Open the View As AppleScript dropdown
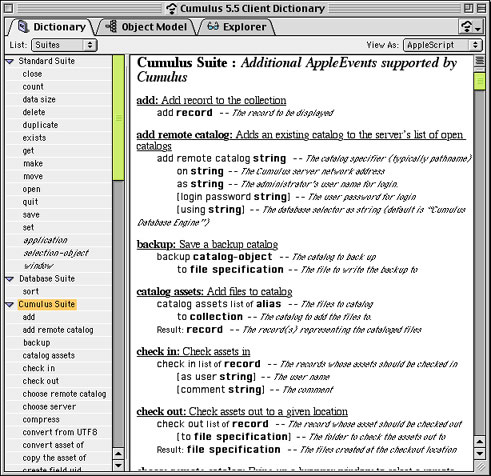This screenshot has height=476, width=491. [443, 45]
